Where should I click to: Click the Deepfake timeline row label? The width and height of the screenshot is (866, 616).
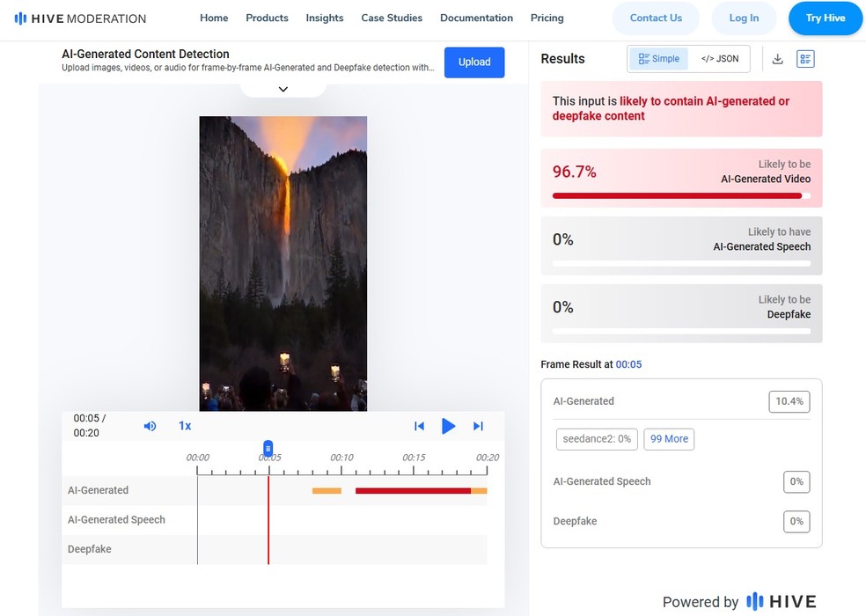tap(90, 549)
